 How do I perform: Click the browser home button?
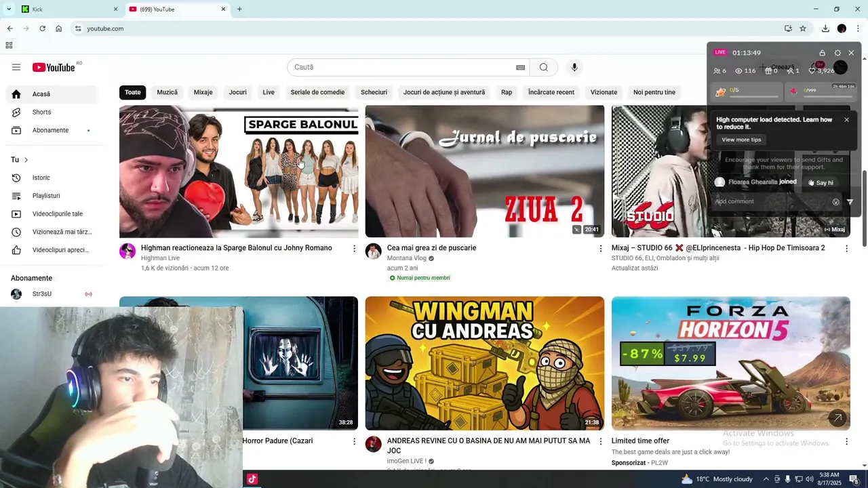pyautogui.click(x=59, y=28)
